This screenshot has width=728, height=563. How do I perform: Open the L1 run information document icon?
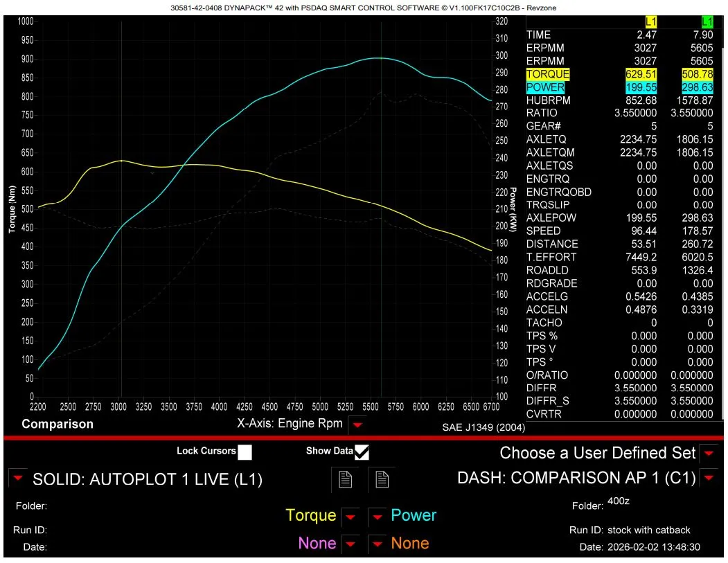pyautogui.click(x=346, y=479)
